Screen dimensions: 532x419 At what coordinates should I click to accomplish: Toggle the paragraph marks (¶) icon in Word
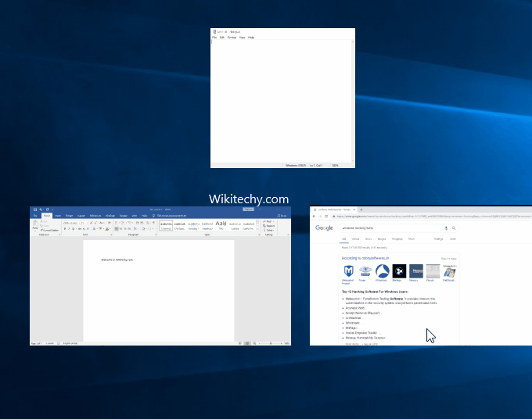click(x=153, y=223)
